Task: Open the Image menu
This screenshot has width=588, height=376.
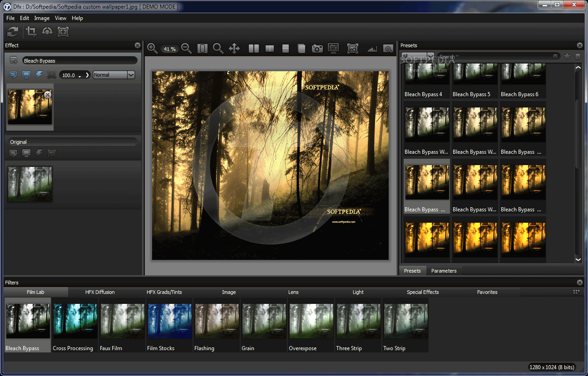Action: click(x=42, y=18)
